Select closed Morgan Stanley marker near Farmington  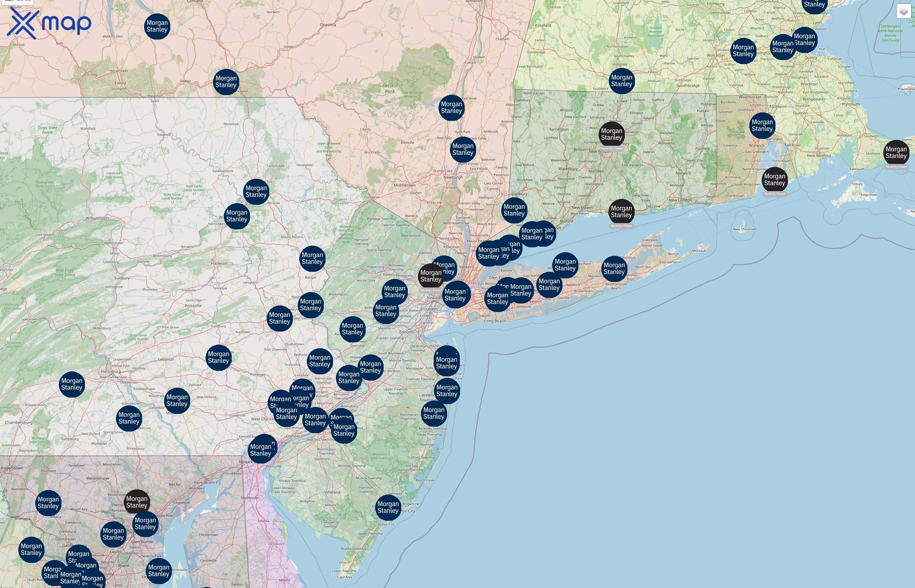coord(611,134)
